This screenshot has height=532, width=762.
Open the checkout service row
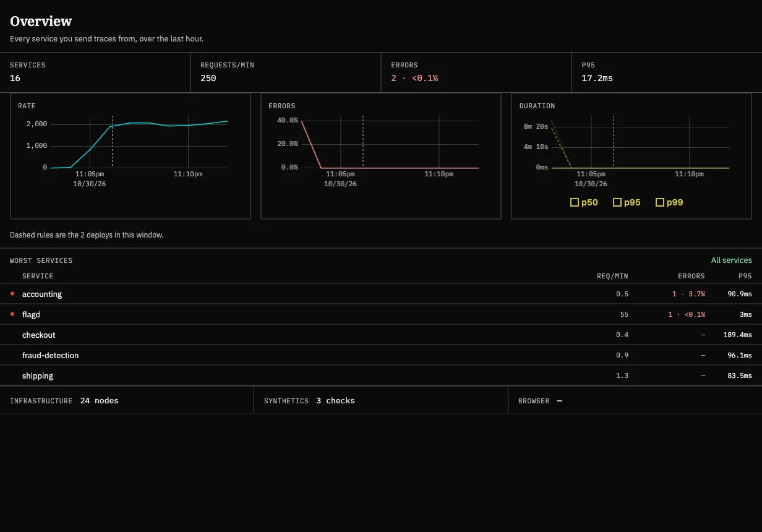pos(381,335)
